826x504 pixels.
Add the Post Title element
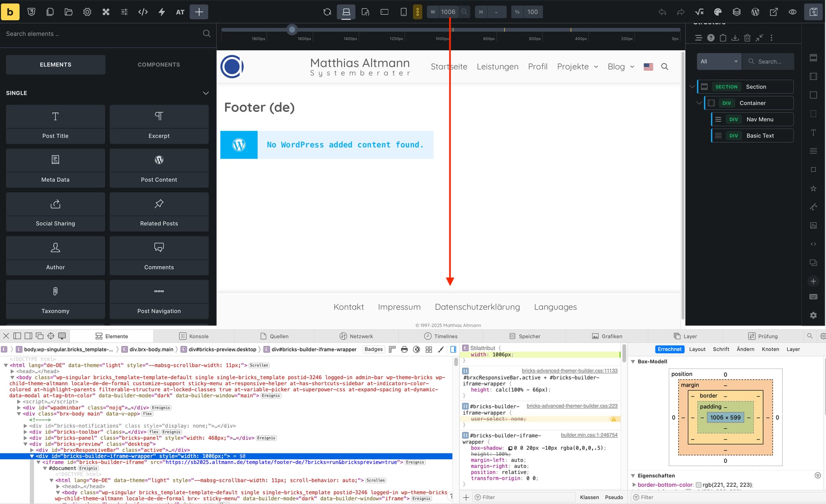tap(55, 124)
